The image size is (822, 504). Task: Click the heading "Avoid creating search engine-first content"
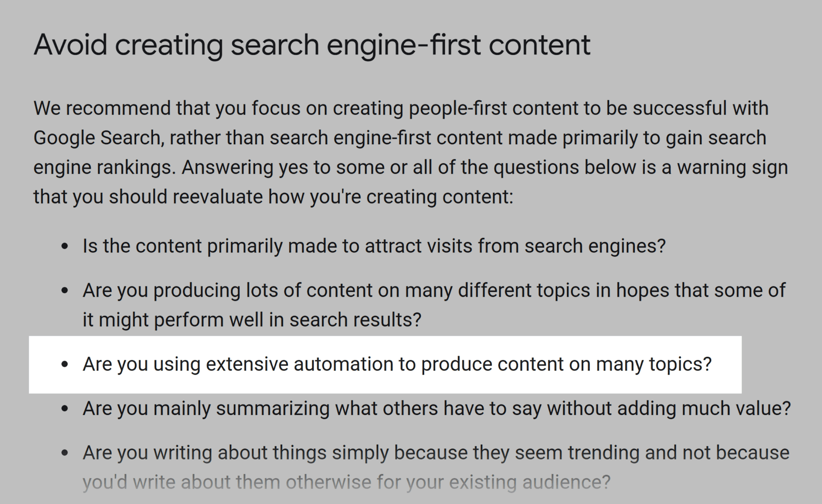coord(312,45)
